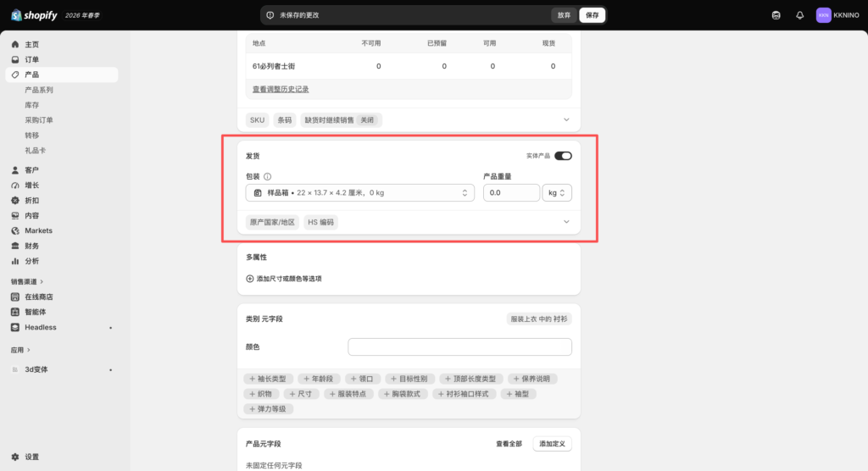This screenshot has height=471, width=868.
Task: Add the 领口 metafield
Action: tap(363, 379)
